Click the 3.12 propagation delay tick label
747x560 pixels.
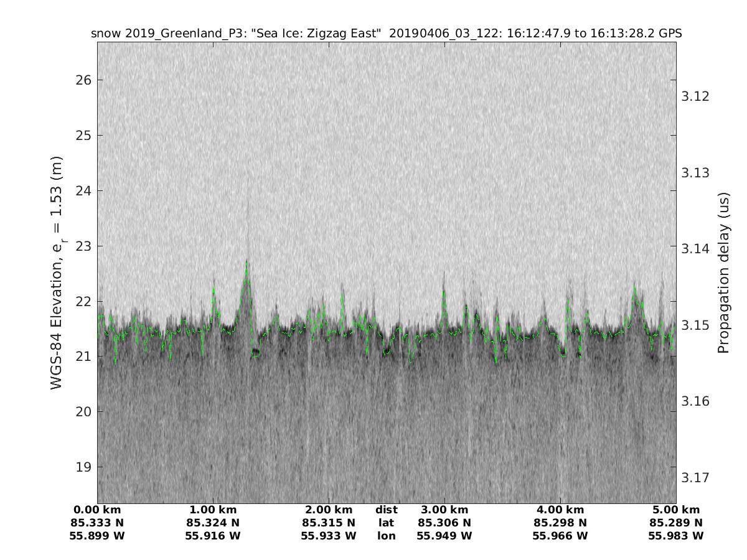pyautogui.click(x=695, y=96)
